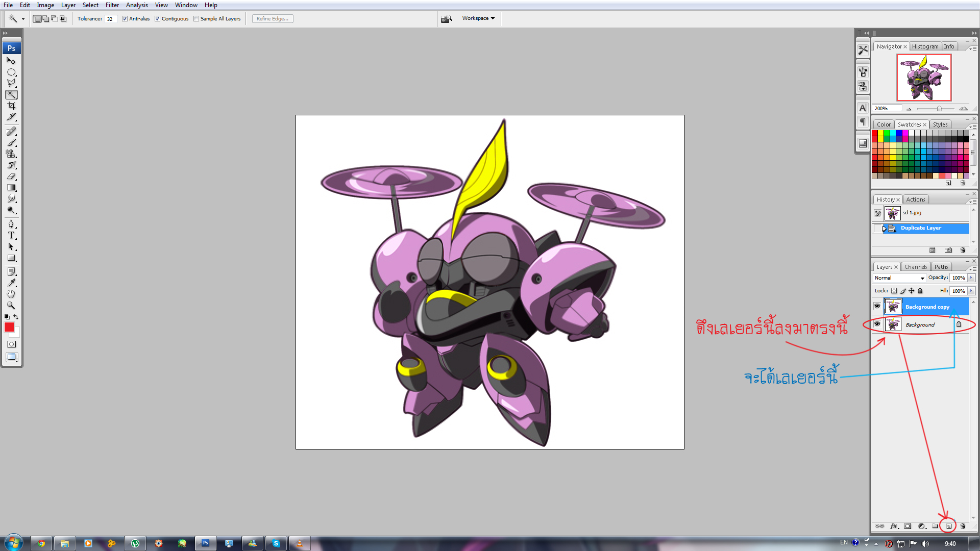Open the Filter menu
The height and width of the screenshot is (551, 980).
(x=112, y=5)
